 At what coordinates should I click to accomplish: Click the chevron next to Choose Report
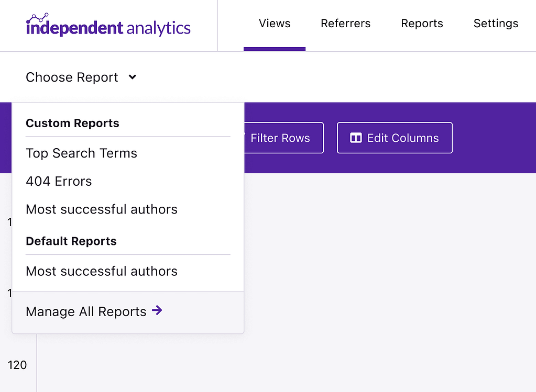tap(132, 77)
